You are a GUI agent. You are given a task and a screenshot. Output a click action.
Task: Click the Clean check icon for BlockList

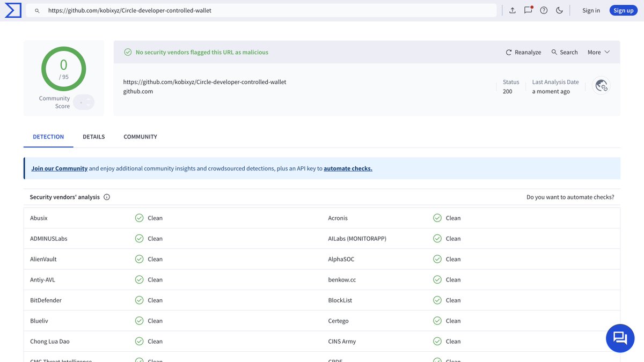coord(437,300)
